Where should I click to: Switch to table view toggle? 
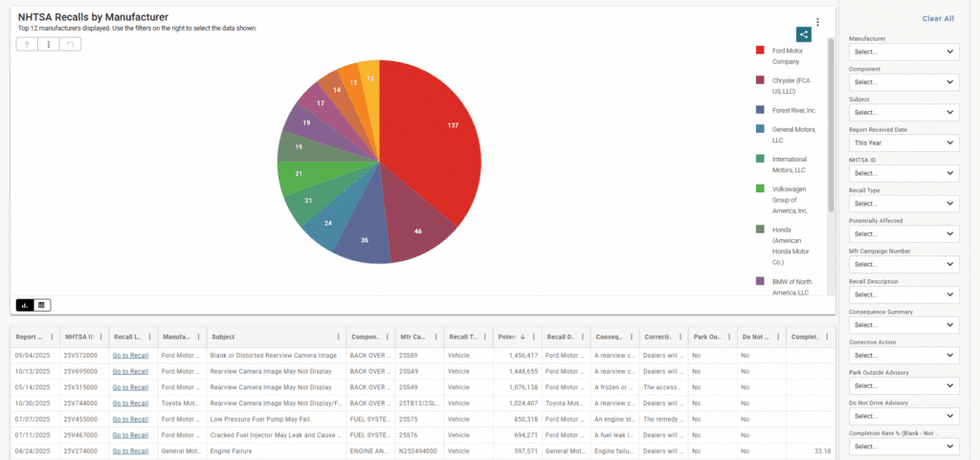point(42,305)
